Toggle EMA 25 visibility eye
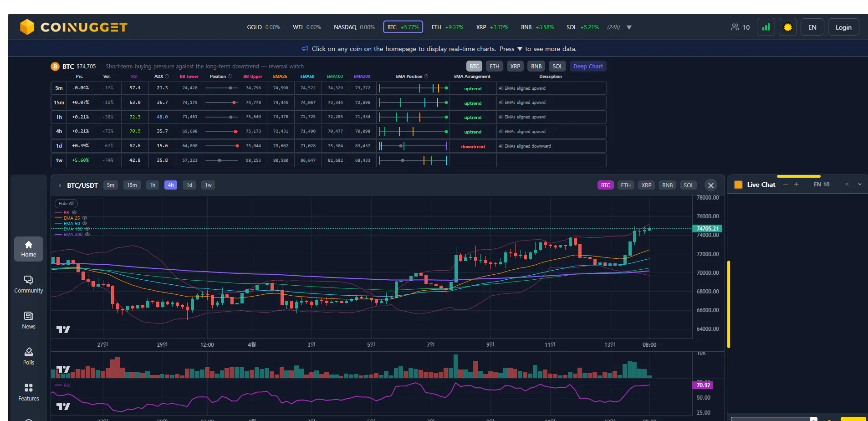The height and width of the screenshot is (421, 868). [85, 218]
